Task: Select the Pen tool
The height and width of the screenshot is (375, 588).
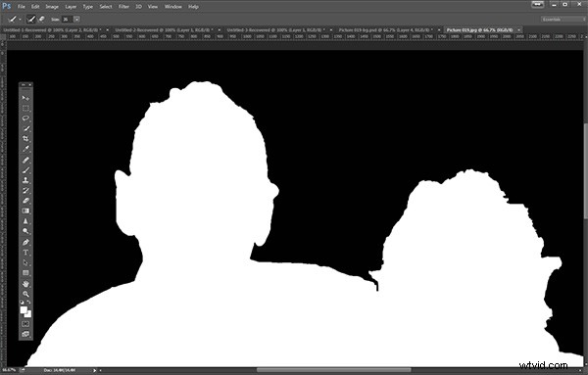Action: 25,243
